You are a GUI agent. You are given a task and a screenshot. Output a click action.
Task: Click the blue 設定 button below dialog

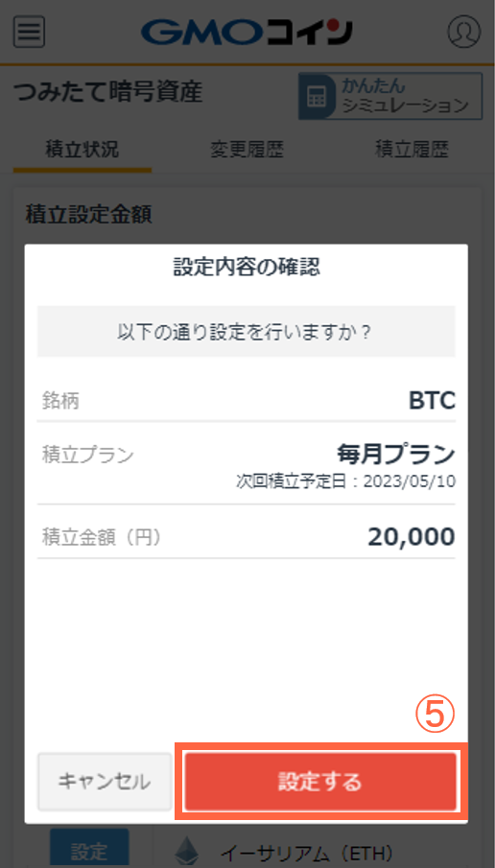click(89, 849)
